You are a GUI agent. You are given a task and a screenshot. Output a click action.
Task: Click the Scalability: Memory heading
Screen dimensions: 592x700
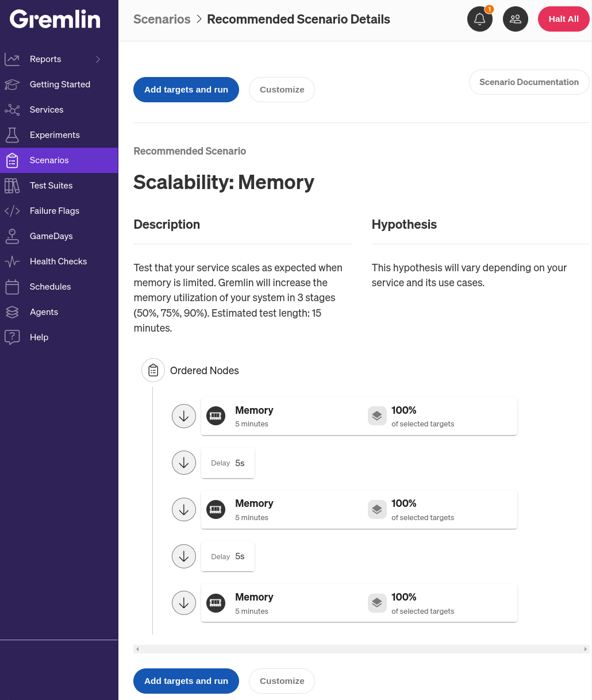point(224,182)
